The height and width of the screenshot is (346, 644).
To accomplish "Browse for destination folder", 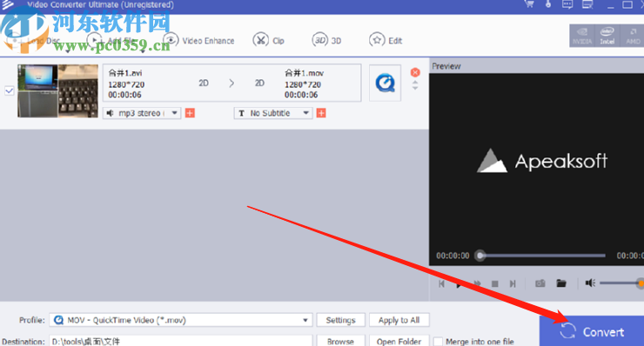I will click(340, 341).
